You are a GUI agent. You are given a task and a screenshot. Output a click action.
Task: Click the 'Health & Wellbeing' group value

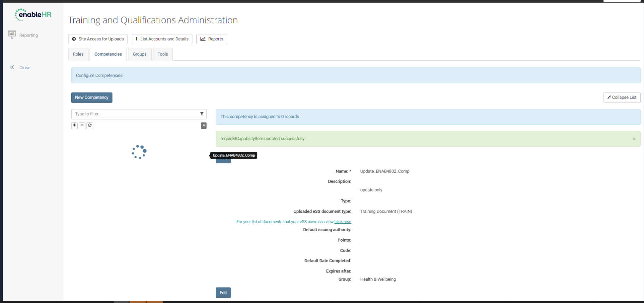tap(378, 279)
